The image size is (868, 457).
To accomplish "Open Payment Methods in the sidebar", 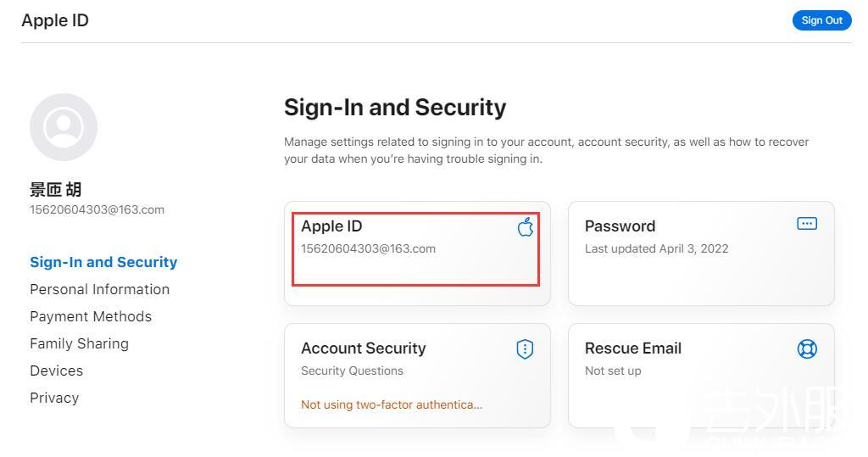I will pyautogui.click(x=91, y=316).
